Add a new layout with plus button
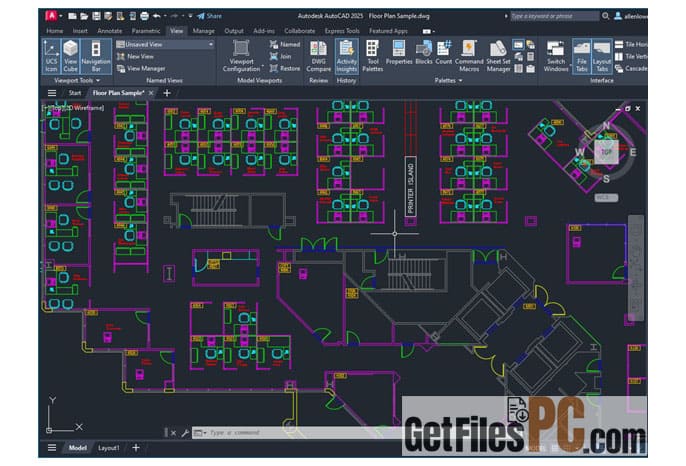The height and width of the screenshot is (466, 686). (x=136, y=448)
